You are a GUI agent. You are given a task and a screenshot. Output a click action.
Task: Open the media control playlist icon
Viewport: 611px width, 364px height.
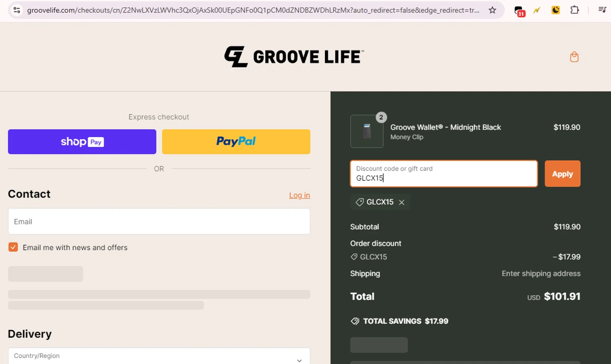tap(602, 10)
